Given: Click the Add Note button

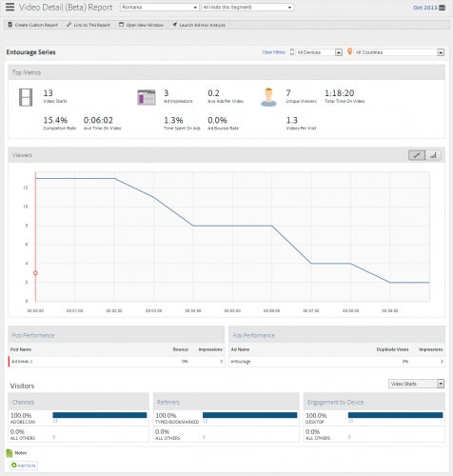Looking at the screenshot, I should click(24, 466).
